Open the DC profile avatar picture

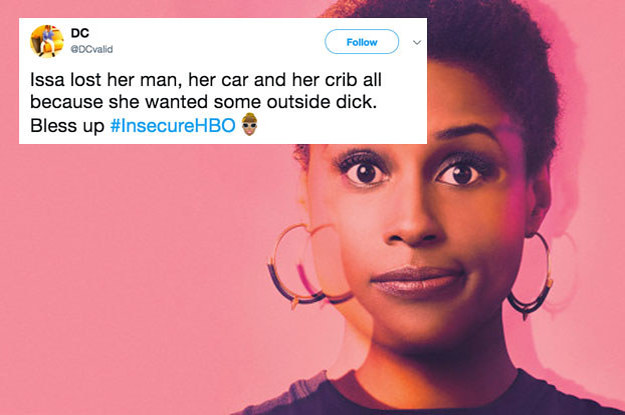click(47, 41)
